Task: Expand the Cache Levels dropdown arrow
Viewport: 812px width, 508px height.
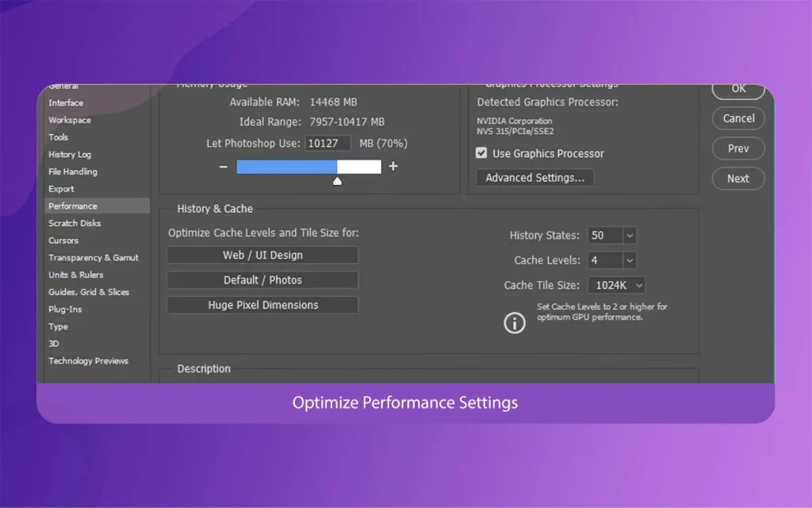Action: point(630,260)
